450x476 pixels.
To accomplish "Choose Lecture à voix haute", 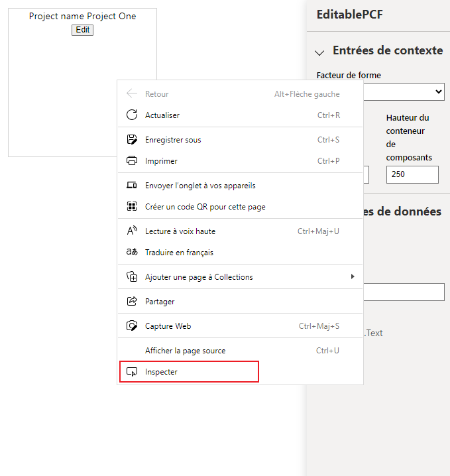I will click(240, 231).
